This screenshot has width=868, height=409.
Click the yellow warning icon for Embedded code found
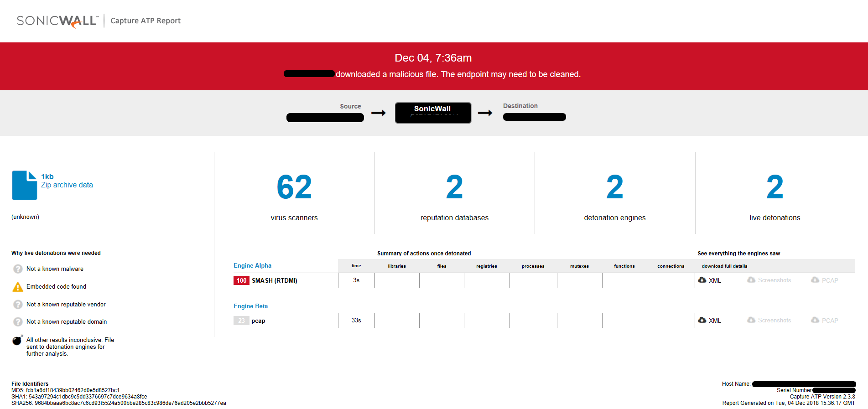(x=18, y=287)
